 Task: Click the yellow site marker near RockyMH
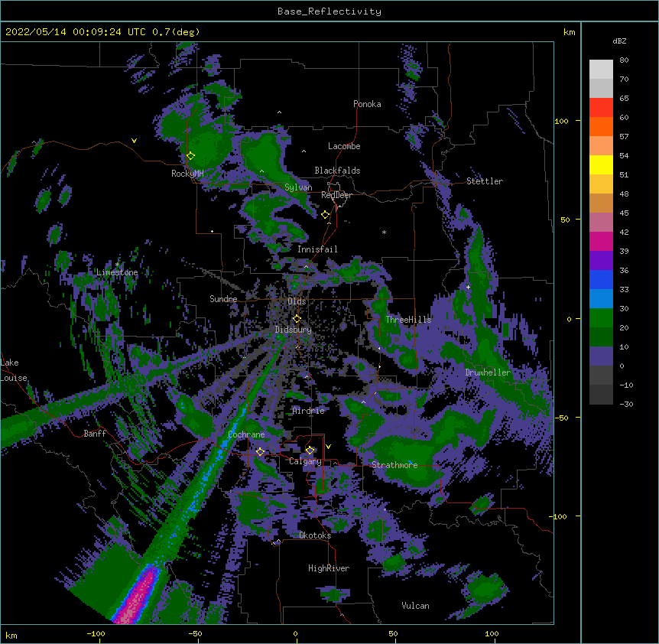click(190, 155)
